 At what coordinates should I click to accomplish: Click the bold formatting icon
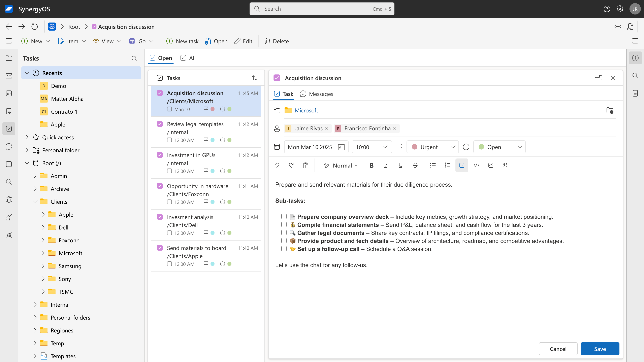372,165
